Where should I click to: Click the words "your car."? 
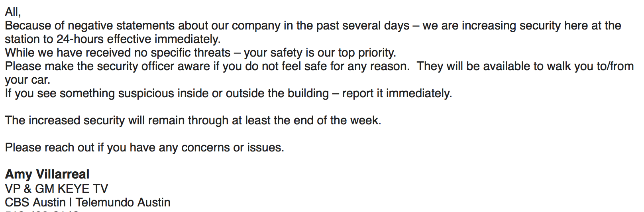tap(27, 80)
